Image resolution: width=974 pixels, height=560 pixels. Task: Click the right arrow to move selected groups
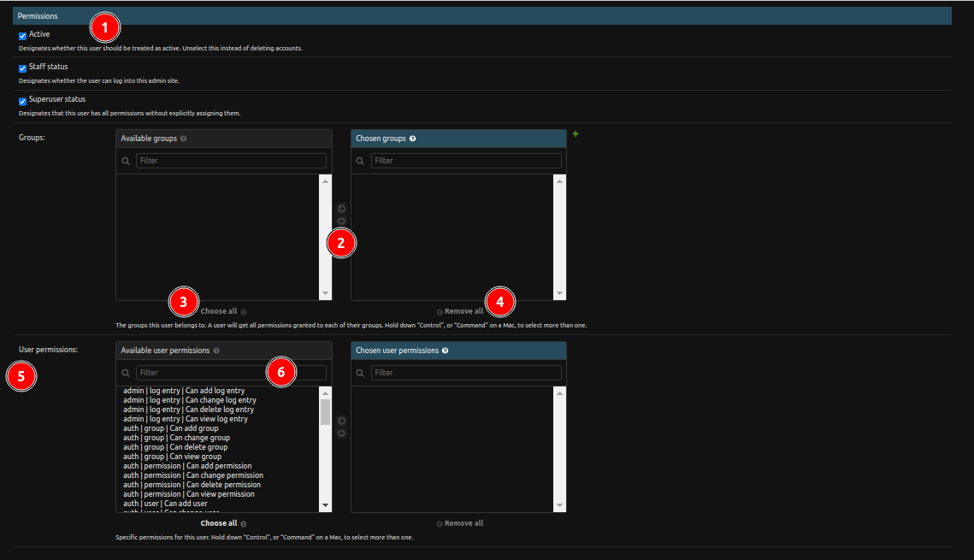point(341,208)
